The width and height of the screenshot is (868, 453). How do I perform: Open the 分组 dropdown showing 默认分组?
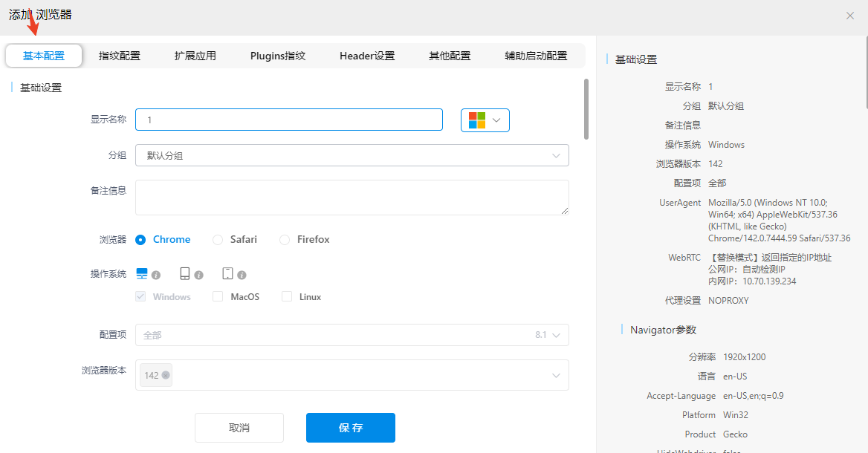click(x=352, y=155)
